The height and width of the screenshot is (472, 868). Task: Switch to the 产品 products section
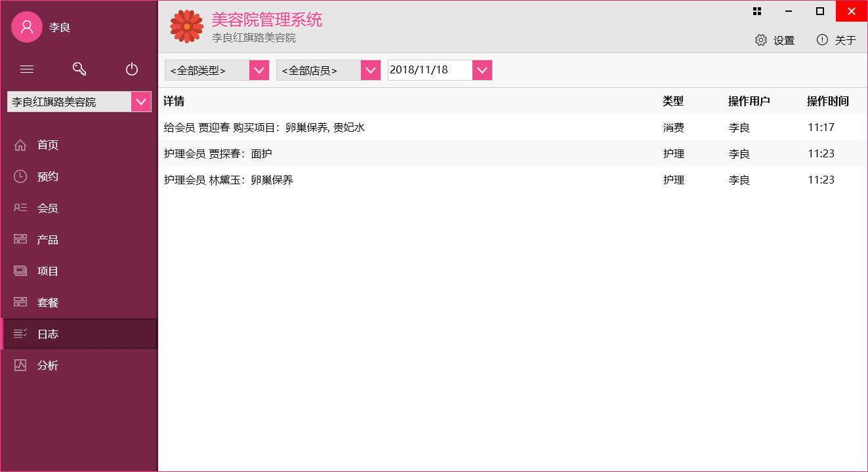point(48,239)
